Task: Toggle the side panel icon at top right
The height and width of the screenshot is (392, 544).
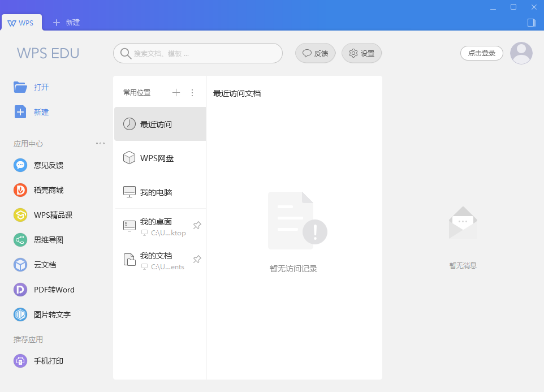Action: (x=532, y=23)
